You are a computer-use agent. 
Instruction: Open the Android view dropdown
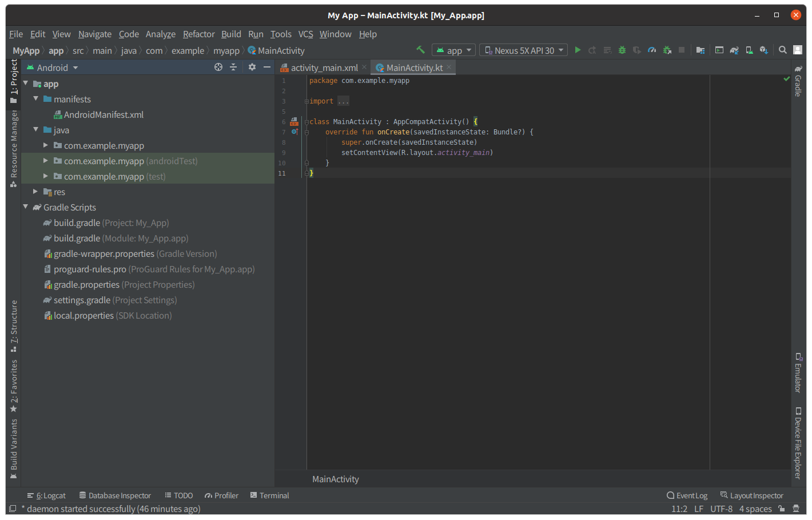point(53,68)
